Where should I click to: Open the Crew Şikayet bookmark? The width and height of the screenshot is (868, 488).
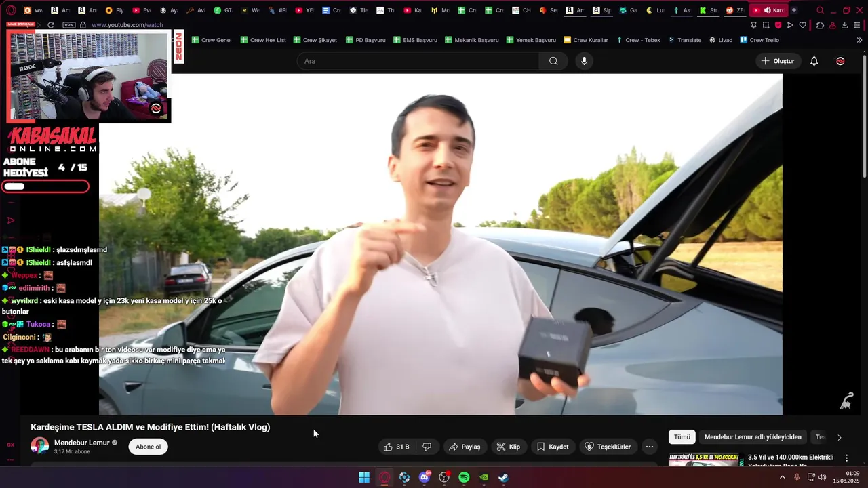click(315, 40)
